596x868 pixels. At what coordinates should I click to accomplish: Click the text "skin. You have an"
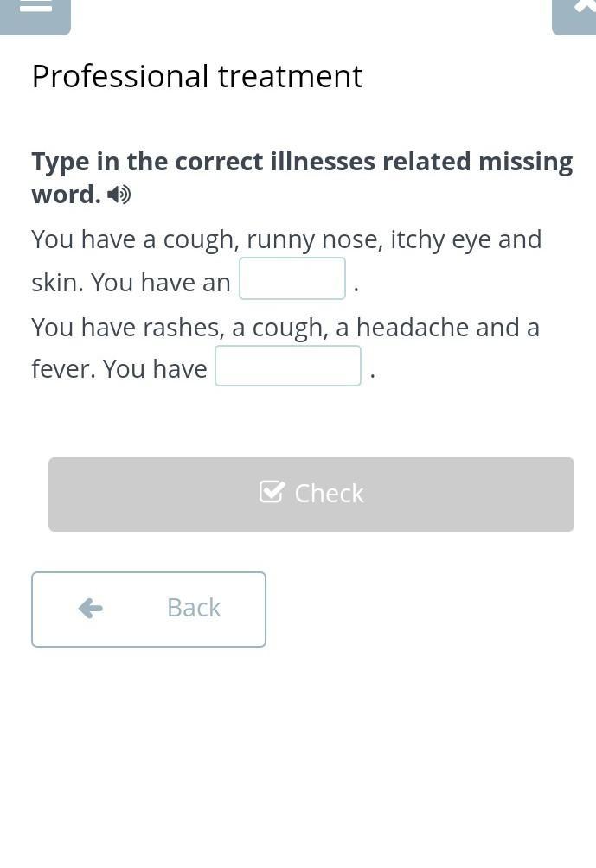pyautogui.click(x=131, y=283)
